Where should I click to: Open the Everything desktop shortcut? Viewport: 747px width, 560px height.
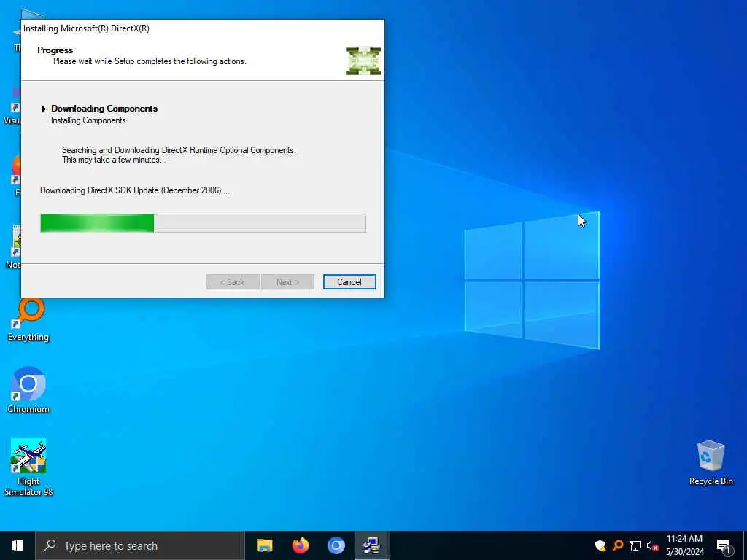click(28, 319)
